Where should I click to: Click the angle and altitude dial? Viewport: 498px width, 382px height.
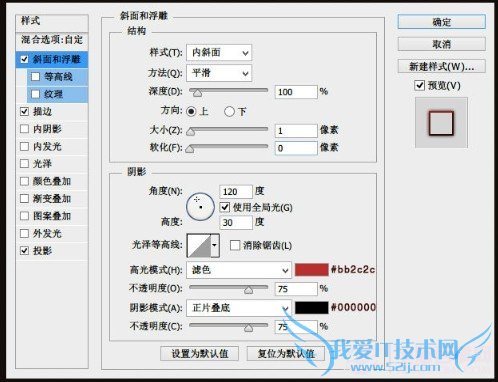click(x=200, y=206)
